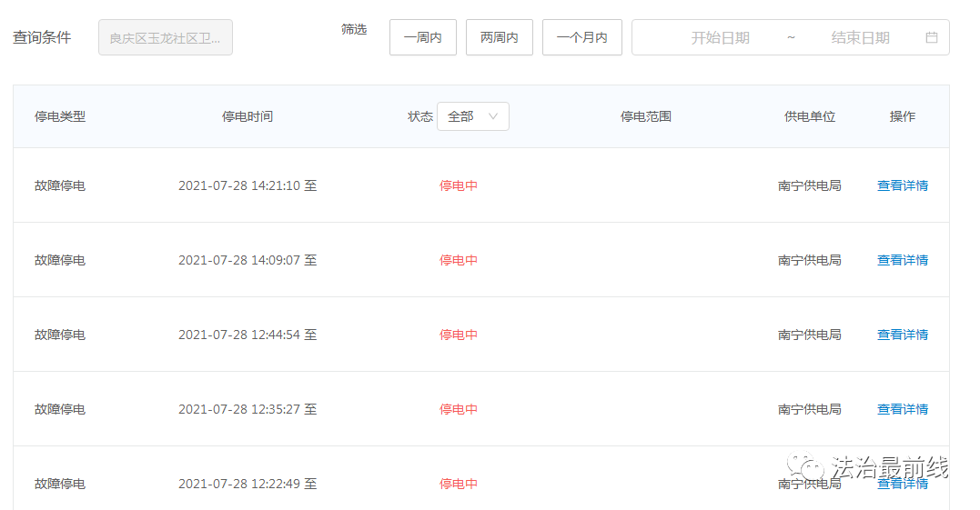View details of the 14:09:07 outage
The image size is (980, 510).
(902, 260)
